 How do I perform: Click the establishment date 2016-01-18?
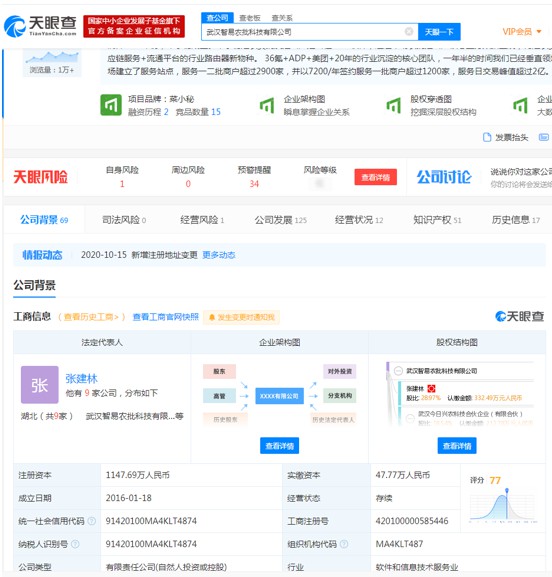pyautogui.click(x=128, y=498)
